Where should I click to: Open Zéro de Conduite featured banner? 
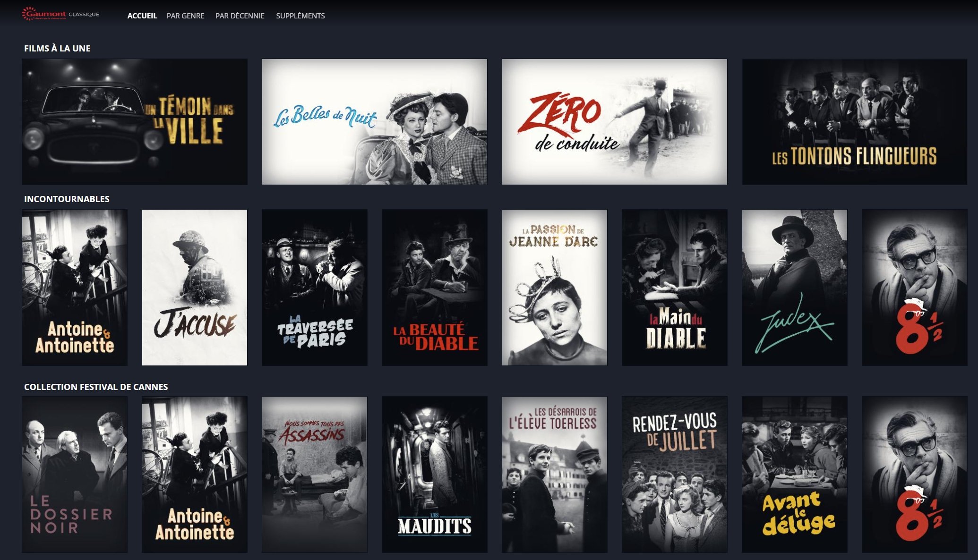[614, 121]
